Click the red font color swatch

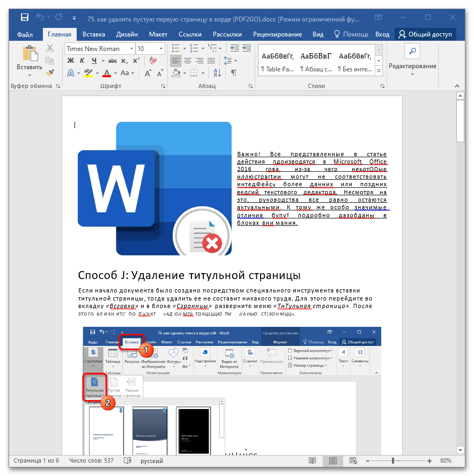[106, 73]
